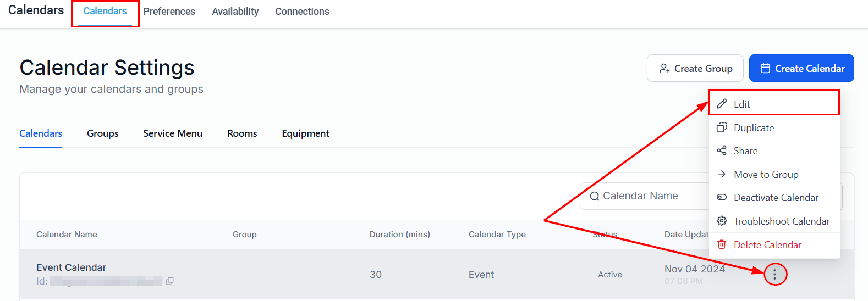Viewport: 868px width, 301px height.
Task: Click the Duplicate icon in the menu
Action: pyautogui.click(x=722, y=127)
